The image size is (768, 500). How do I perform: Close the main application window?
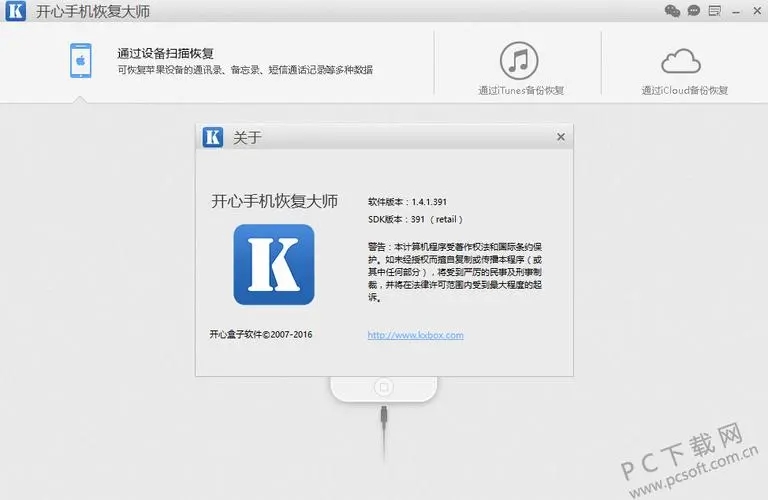point(757,11)
